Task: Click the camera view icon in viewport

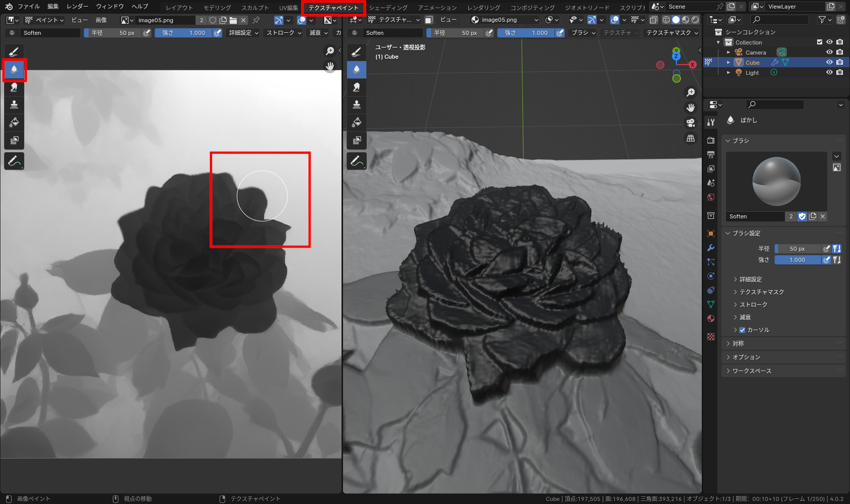Action: [x=691, y=123]
